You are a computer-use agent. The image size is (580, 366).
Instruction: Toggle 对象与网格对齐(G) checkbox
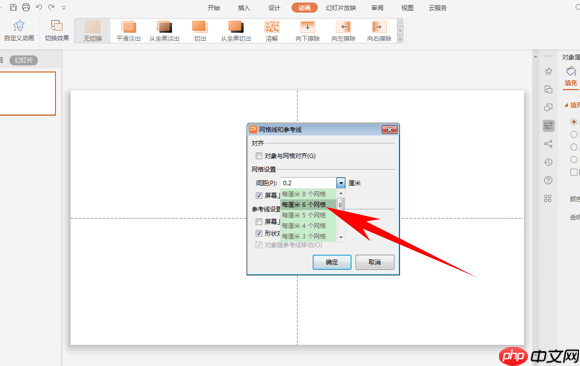[x=259, y=156]
